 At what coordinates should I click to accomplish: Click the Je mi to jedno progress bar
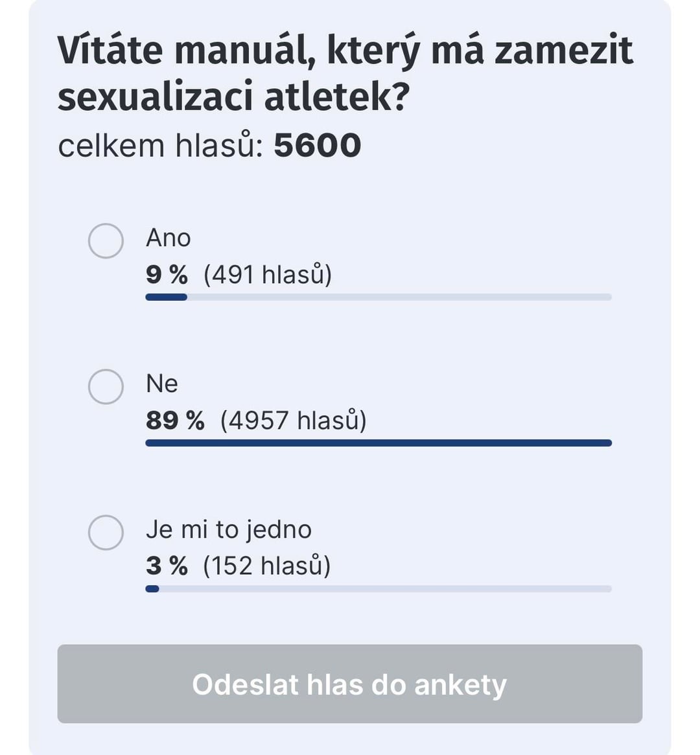point(379,589)
